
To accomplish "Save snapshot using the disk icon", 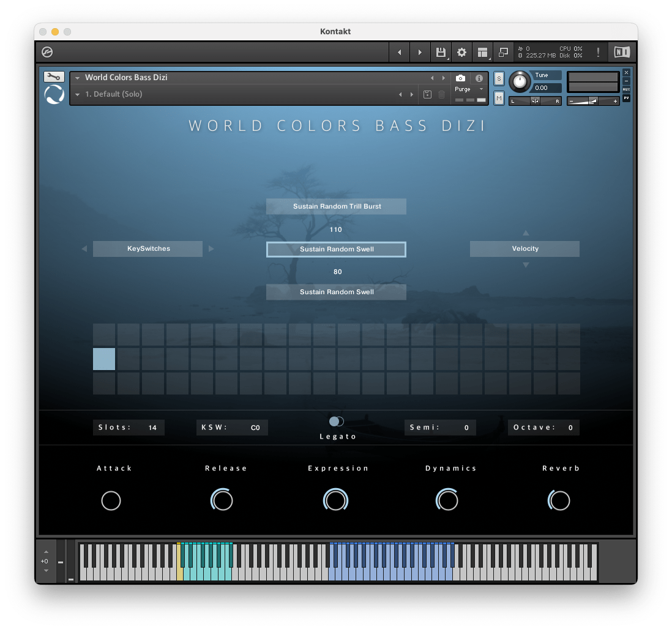I will point(427,94).
